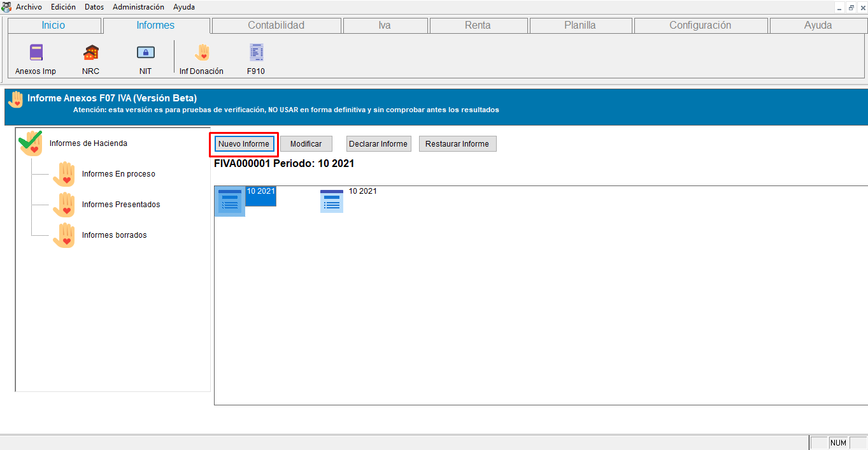Open the F910 report tool
868x450 pixels.
click(x=255, y=57)
